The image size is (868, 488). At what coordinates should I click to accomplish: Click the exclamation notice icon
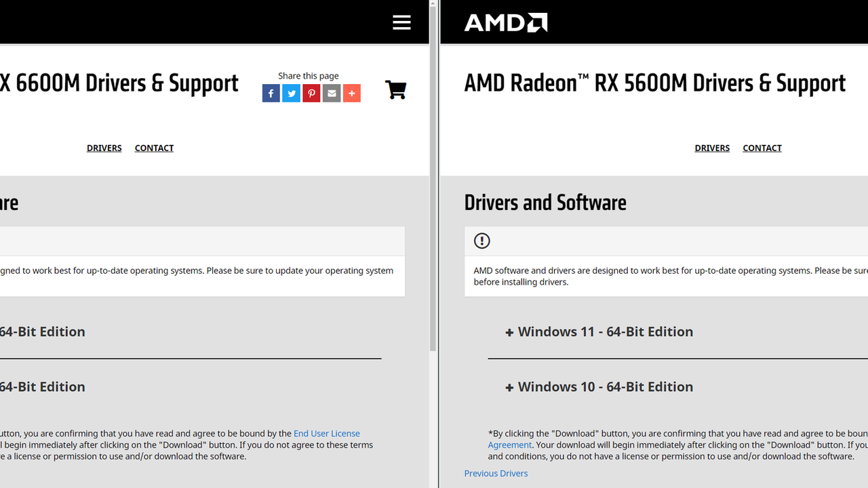click(x=481, y=241)
